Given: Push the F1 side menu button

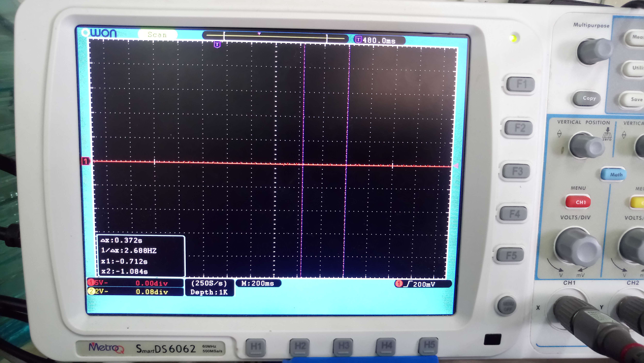Looking at the screenshot, I should pyautogui.click(x=520, y=84).
